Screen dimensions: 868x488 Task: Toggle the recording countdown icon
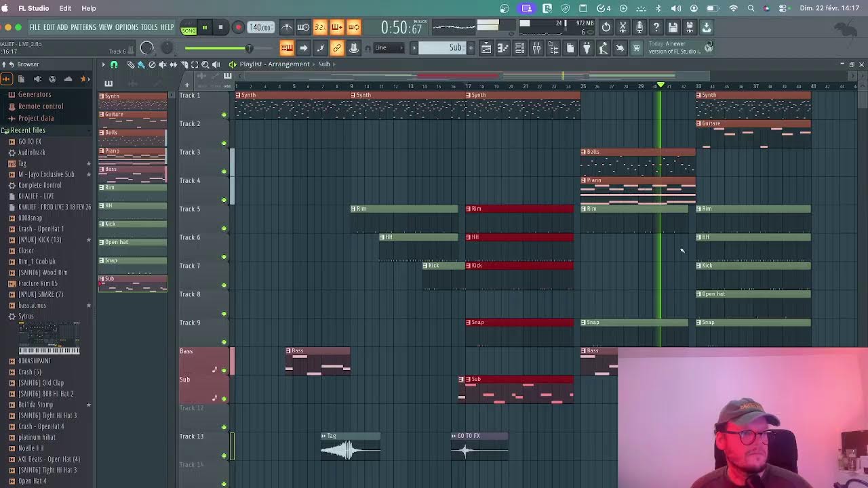pos(320,27)
